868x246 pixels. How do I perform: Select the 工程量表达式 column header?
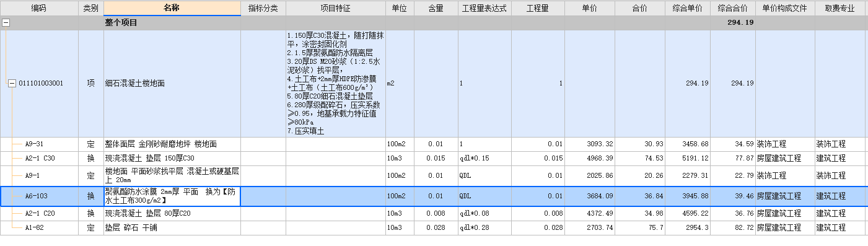484,8
